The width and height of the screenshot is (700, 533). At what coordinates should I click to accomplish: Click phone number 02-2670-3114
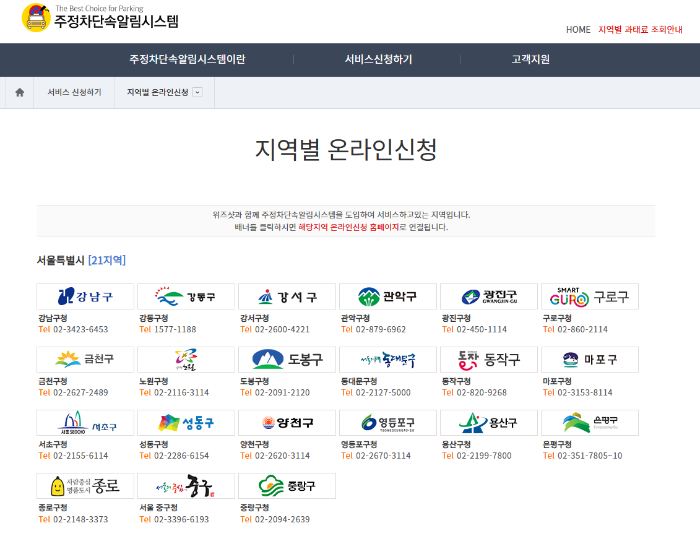click(x=383, y=456)
